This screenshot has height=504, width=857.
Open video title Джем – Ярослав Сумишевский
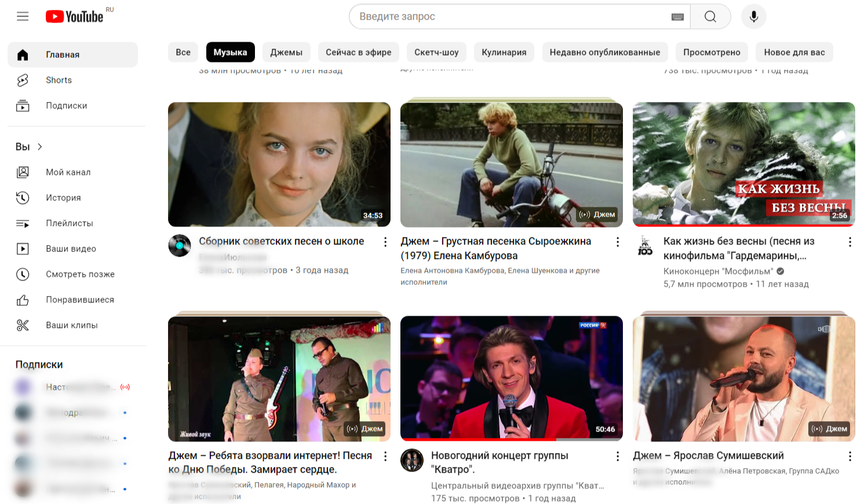[x=708, y=455]
